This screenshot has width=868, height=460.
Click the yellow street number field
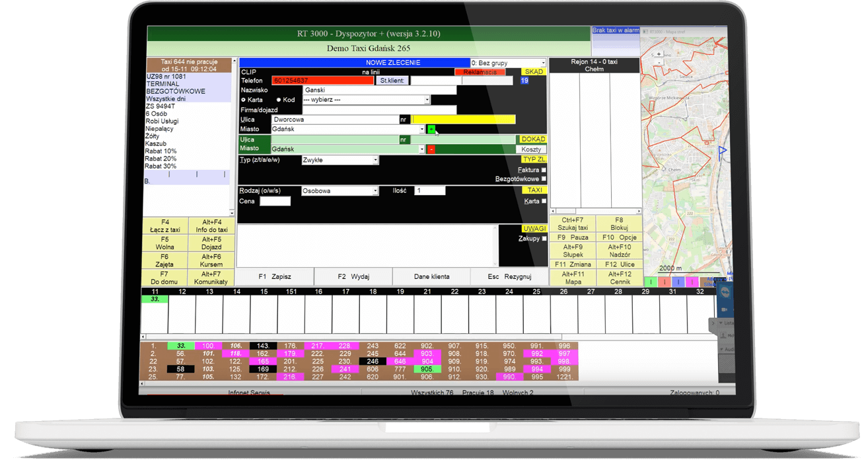[x=463, y=120]
